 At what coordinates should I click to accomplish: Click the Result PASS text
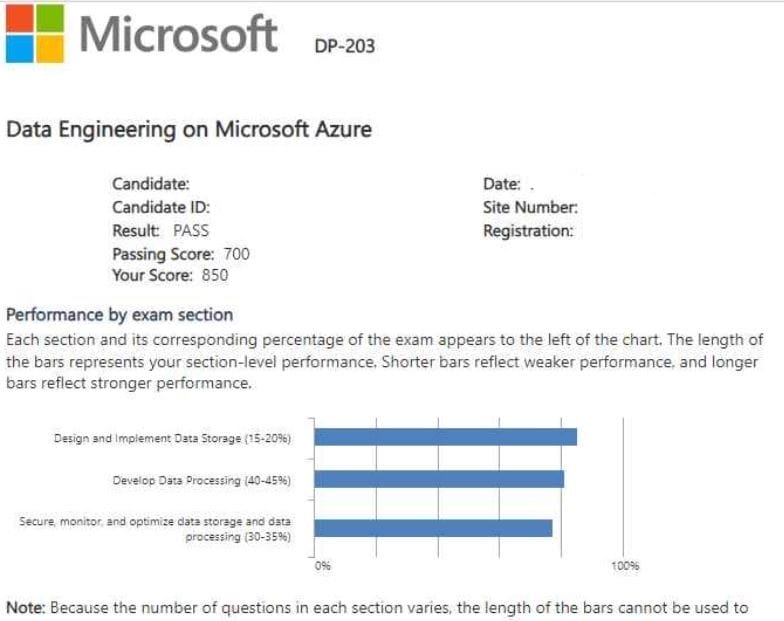tap(160, 230)
